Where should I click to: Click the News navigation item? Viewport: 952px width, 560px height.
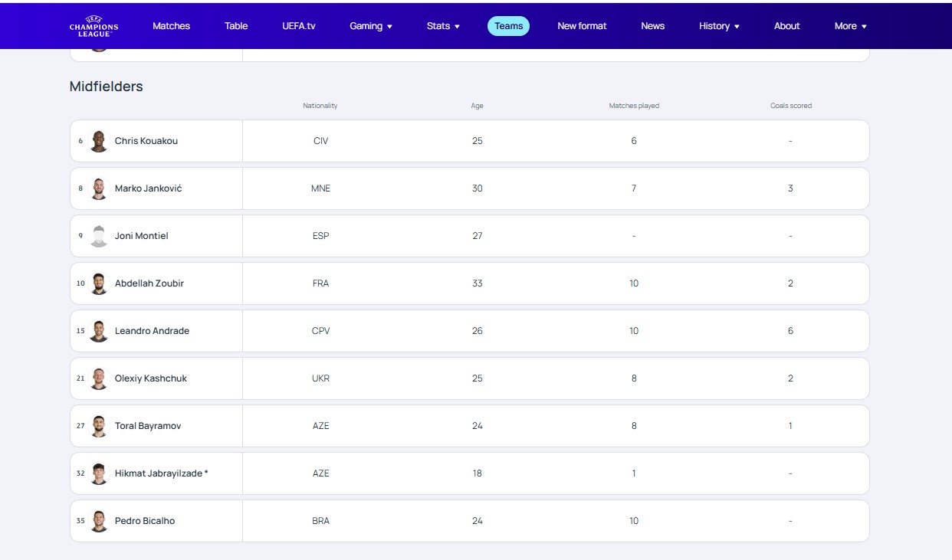652,26
